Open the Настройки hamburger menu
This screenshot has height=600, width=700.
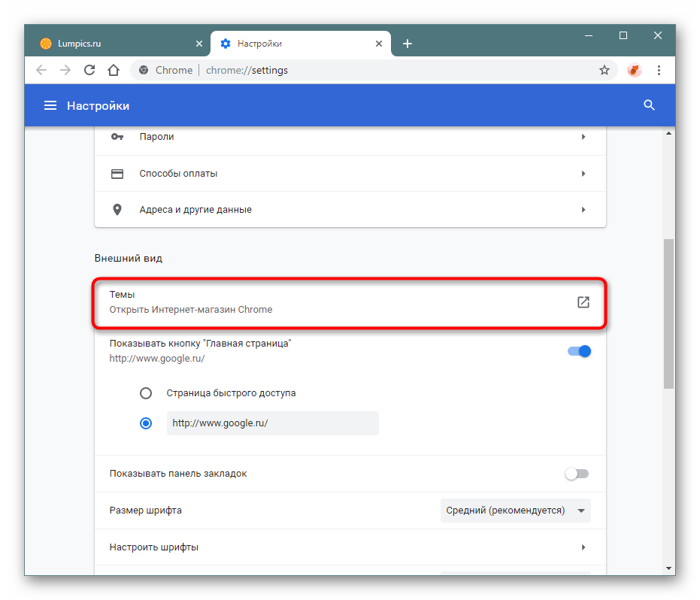click(x=50, y=105)
